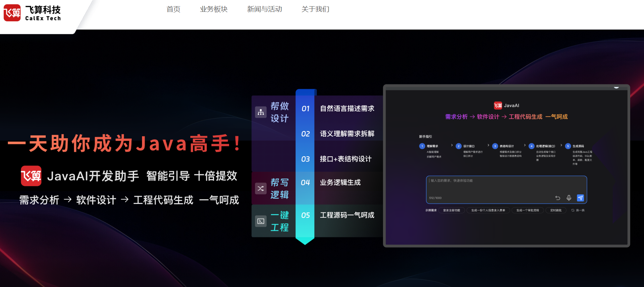The height and width of the screenshot is (287, 644).
Task: Click the step 1 circle for 理解需求
Action: coord(422,146)
